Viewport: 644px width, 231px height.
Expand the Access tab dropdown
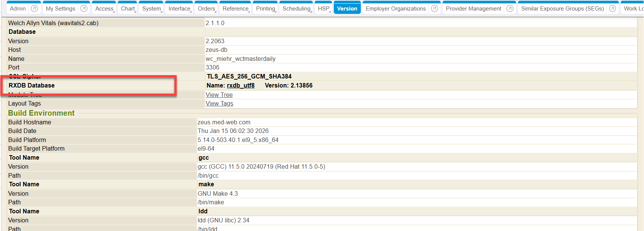click(x=104, y=9)
